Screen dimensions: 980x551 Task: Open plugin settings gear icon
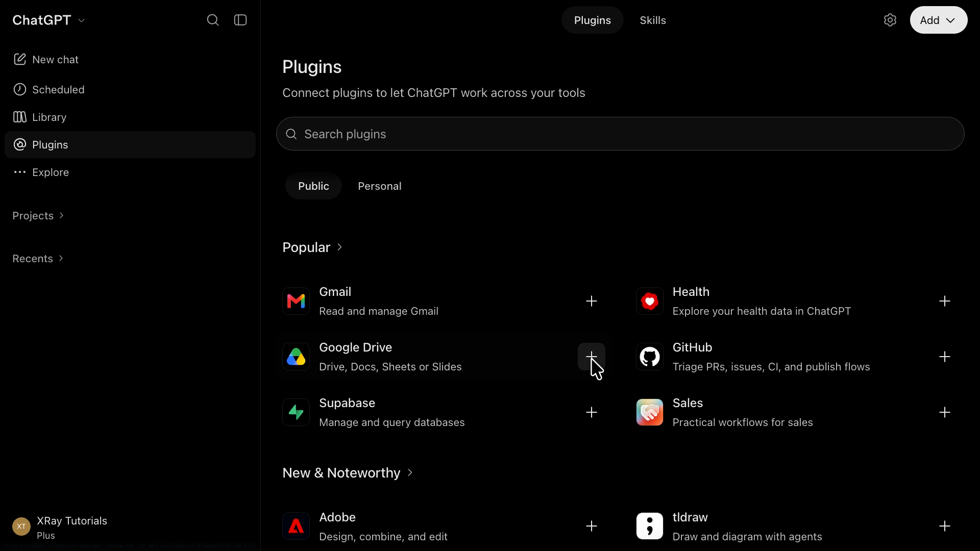click(x=890, y=20)
